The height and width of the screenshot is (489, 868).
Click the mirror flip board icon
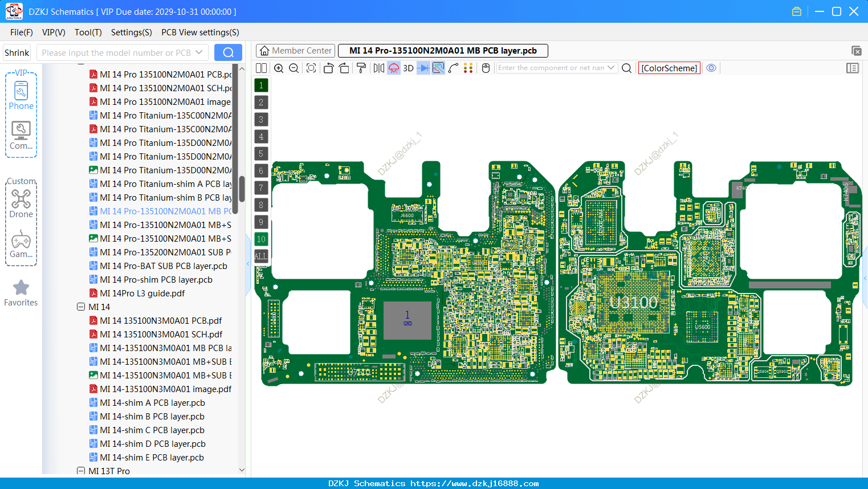tap(379, 68)
